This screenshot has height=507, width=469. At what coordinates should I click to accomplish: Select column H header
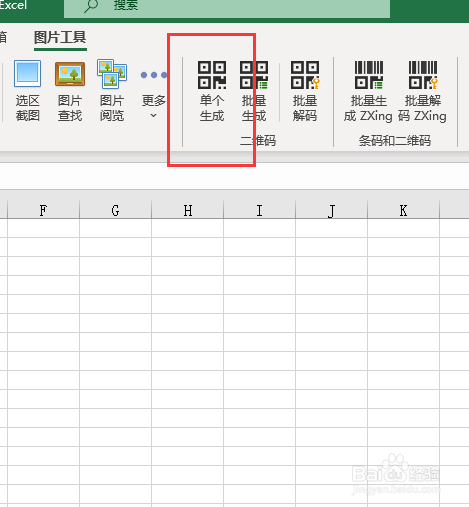187,210
